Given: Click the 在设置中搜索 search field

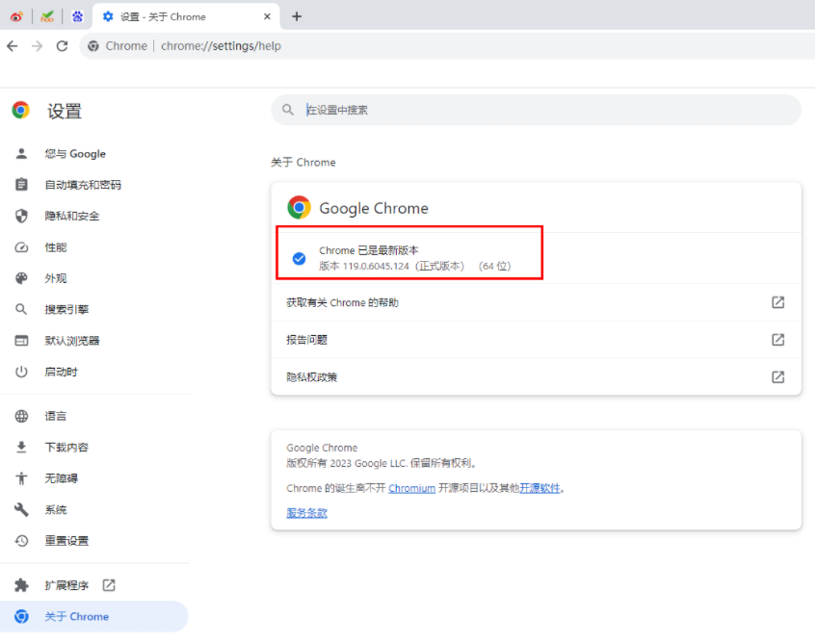Looking at the screenshot, I should tap(536, 110).
